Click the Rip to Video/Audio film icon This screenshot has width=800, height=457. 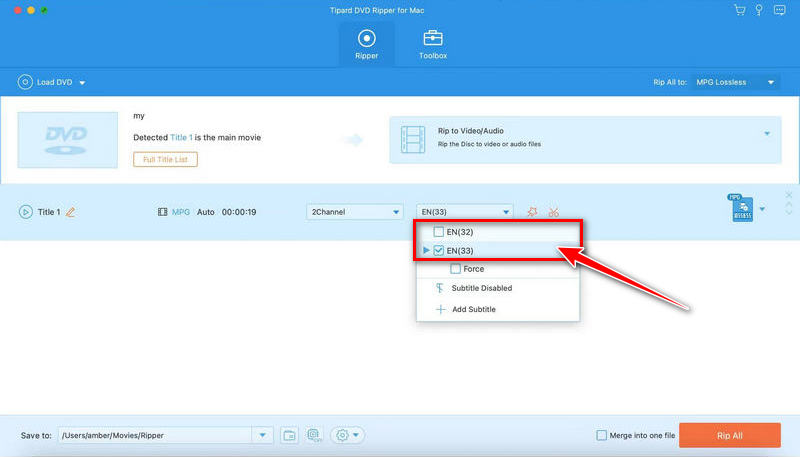[413, 140]
